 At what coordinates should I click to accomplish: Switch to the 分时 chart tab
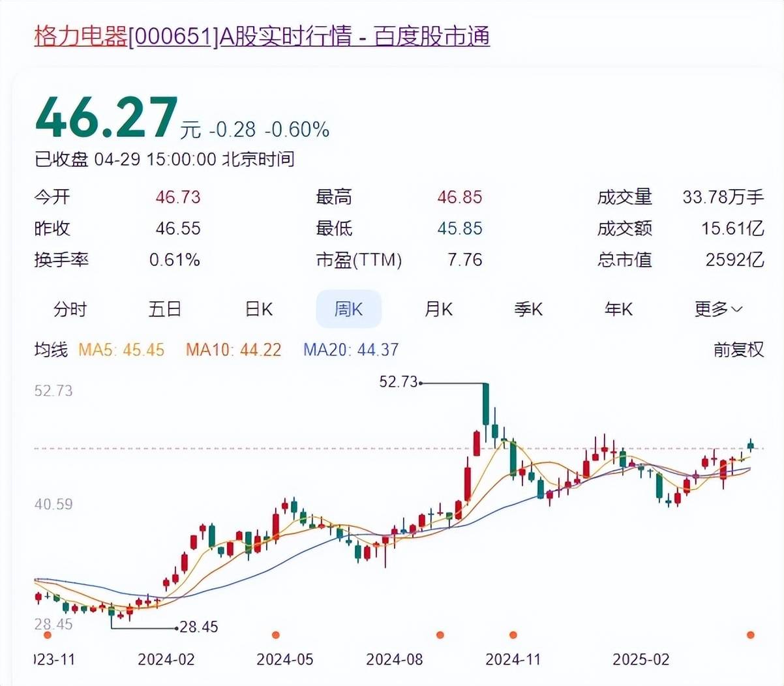click(70, 309)
